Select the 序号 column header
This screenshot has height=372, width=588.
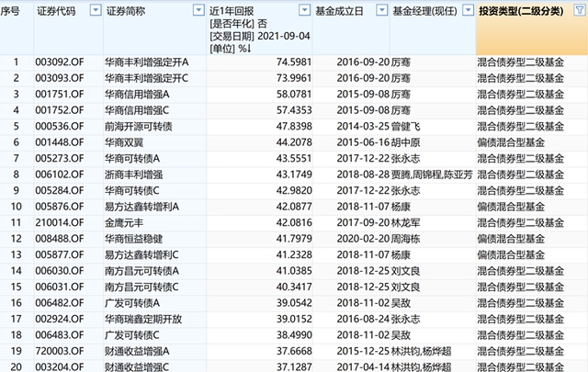[x=14, y=9]
